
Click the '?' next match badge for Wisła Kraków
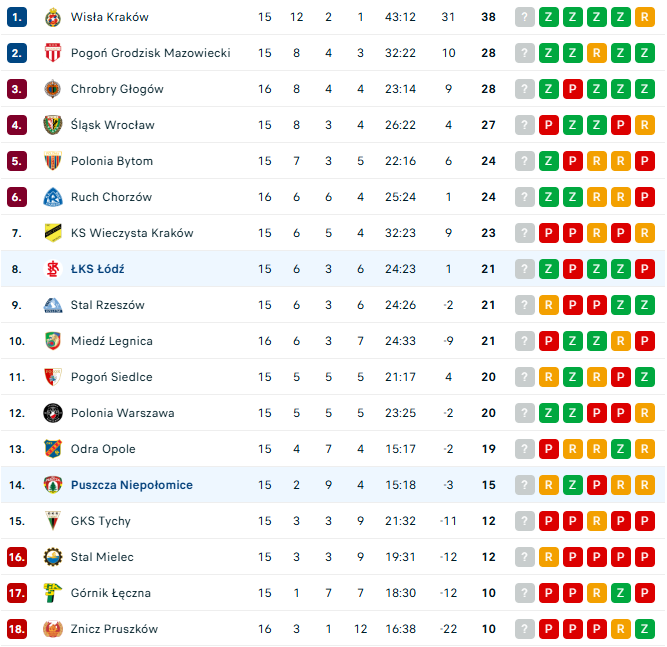coord(524,17)
